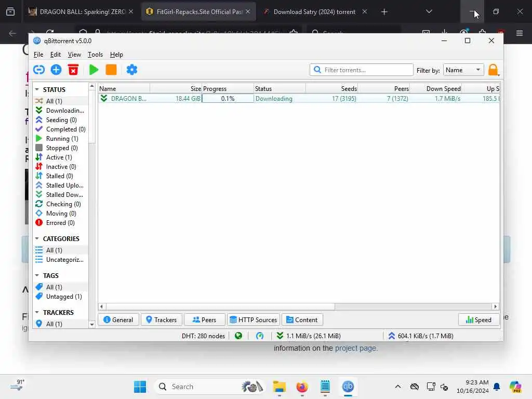Select the Moving (0) filter
Image resolution: width=532 pixels, height=399 pixels.
61,214
